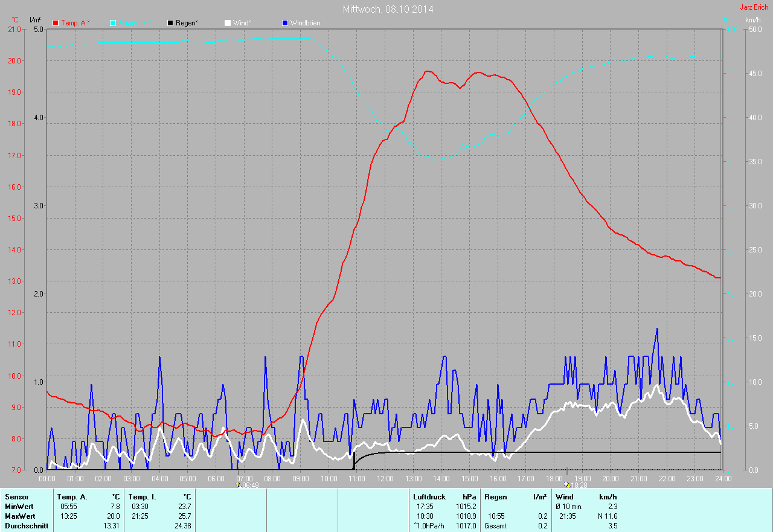Click the sunset time label '18:28'
This screenshot has width=773, height=532.
point(579,485)
